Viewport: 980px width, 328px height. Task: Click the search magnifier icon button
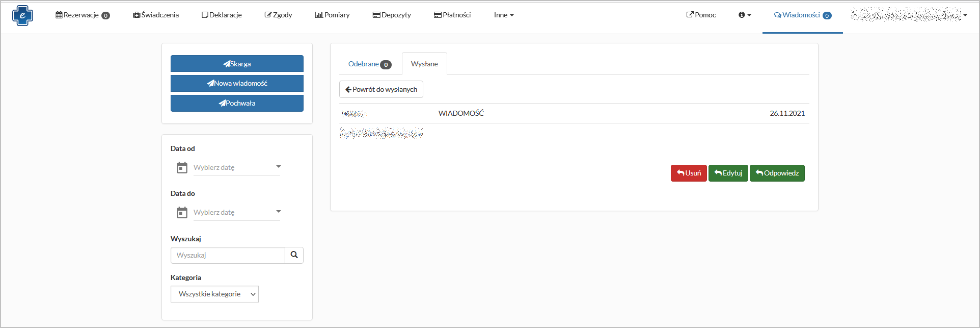pyautogui.click(x=294, y=255)
